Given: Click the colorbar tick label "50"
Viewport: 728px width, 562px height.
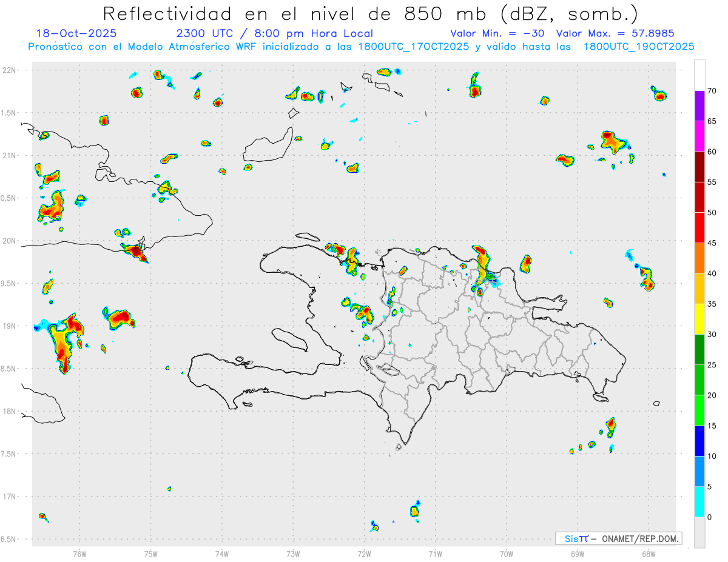Looking at the screenshot, I should coord(712,213).
